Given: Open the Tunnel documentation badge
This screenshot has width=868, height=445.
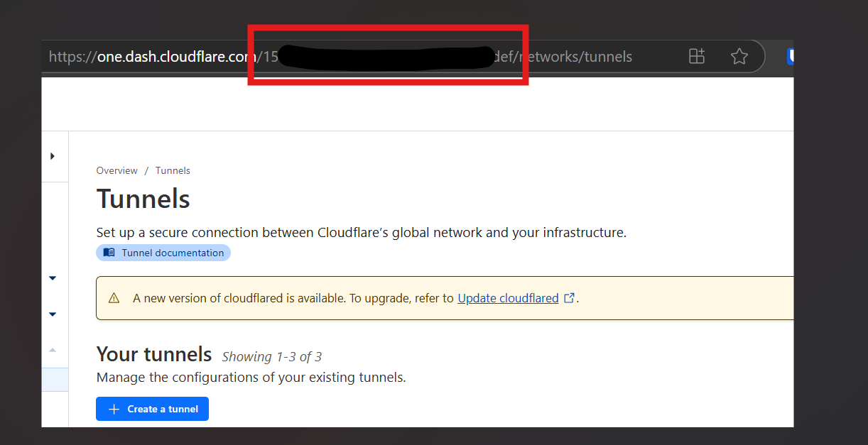Looking at the screenshot, I should click(163, 253).
